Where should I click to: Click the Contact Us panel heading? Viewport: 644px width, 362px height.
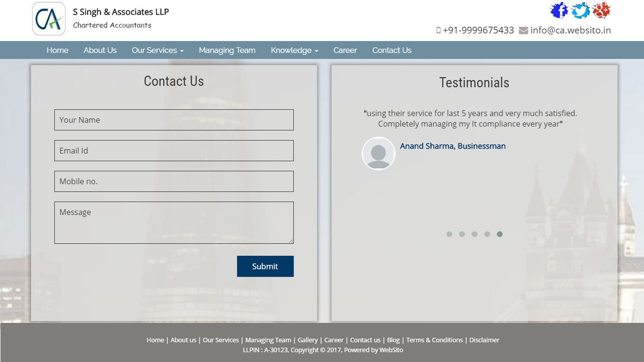point(174,81)
